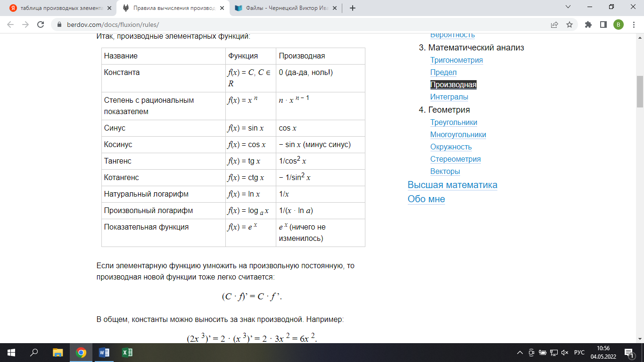Share this page icon
Screen dimensions: 644x362
coord(554,25)
